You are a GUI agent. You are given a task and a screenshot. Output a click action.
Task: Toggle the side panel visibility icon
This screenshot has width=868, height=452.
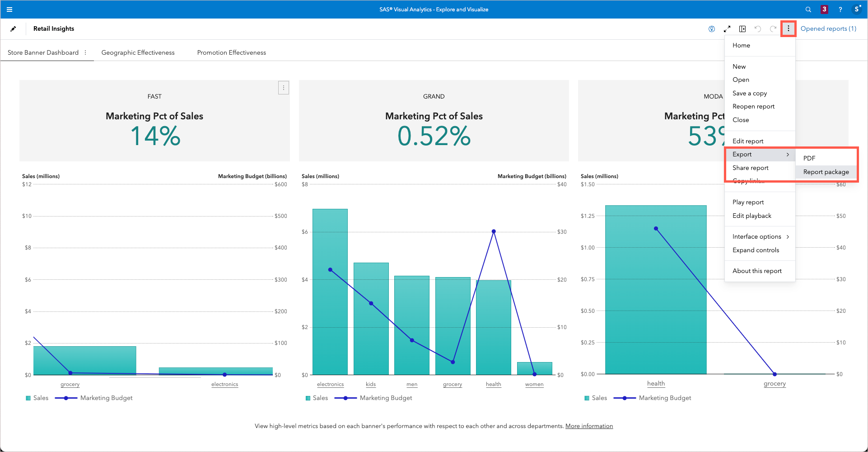point(742,28)
